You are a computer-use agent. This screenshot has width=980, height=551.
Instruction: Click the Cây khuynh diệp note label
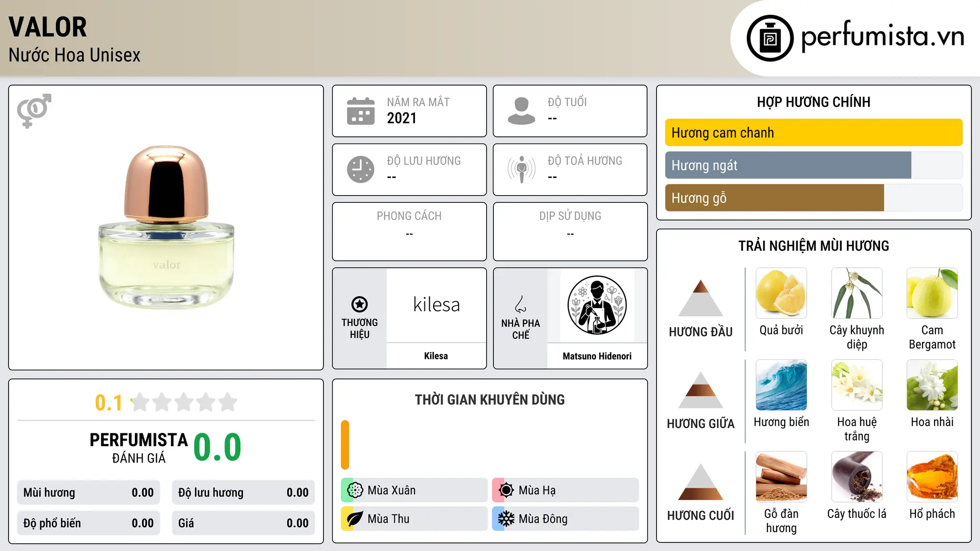(x=857, y=337)
